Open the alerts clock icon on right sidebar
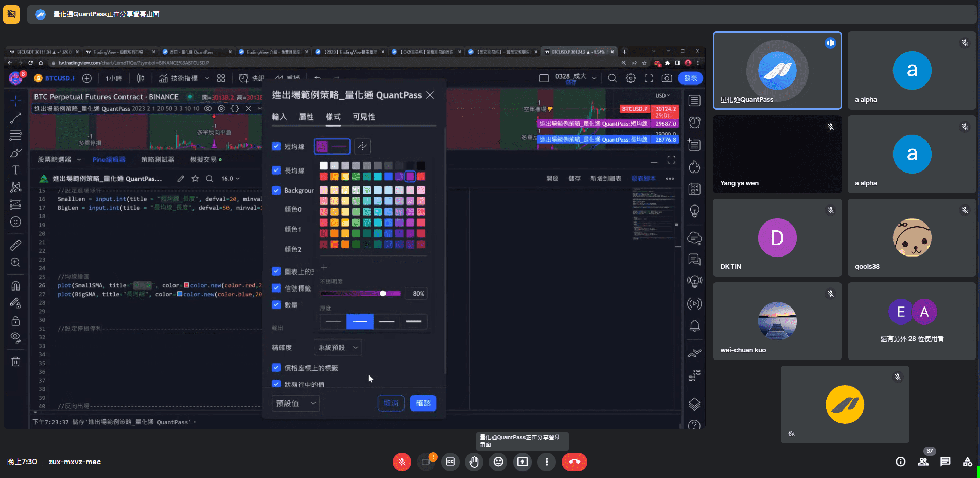980x478 pixels. point(694,123)
